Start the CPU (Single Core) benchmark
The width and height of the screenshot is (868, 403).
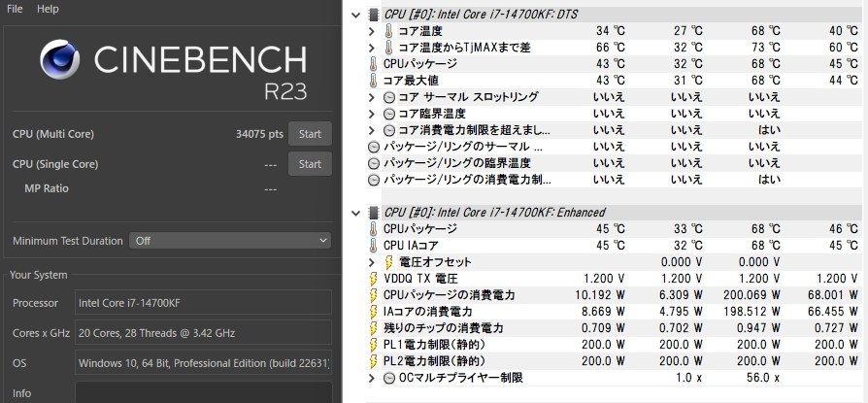tap(310, 164)
